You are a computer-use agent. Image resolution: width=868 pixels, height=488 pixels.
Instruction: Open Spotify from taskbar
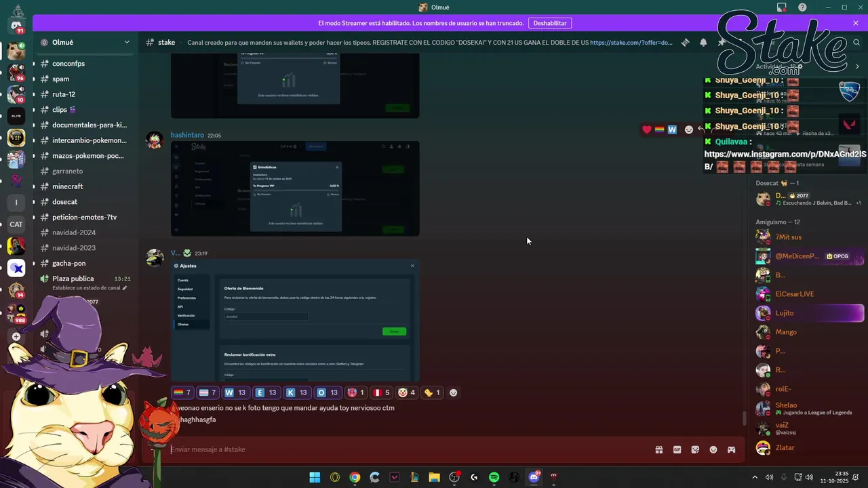click(494, 477)
